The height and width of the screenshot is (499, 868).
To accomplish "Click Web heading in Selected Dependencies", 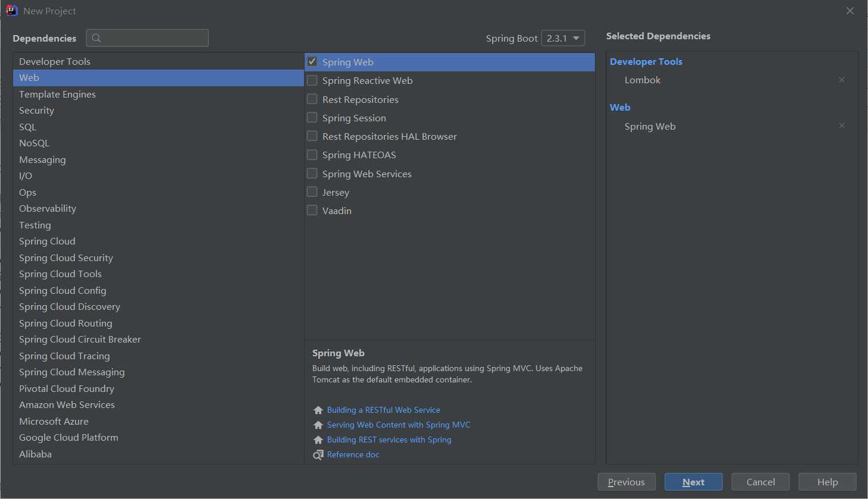I will point(620,107).
